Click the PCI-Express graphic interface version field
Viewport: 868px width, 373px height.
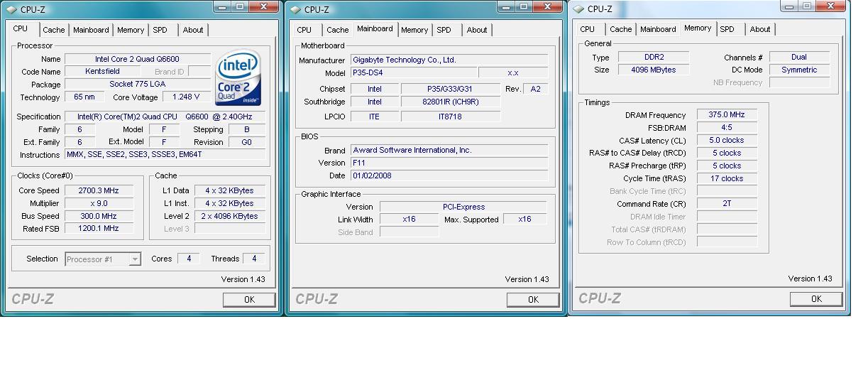(463, 207)
